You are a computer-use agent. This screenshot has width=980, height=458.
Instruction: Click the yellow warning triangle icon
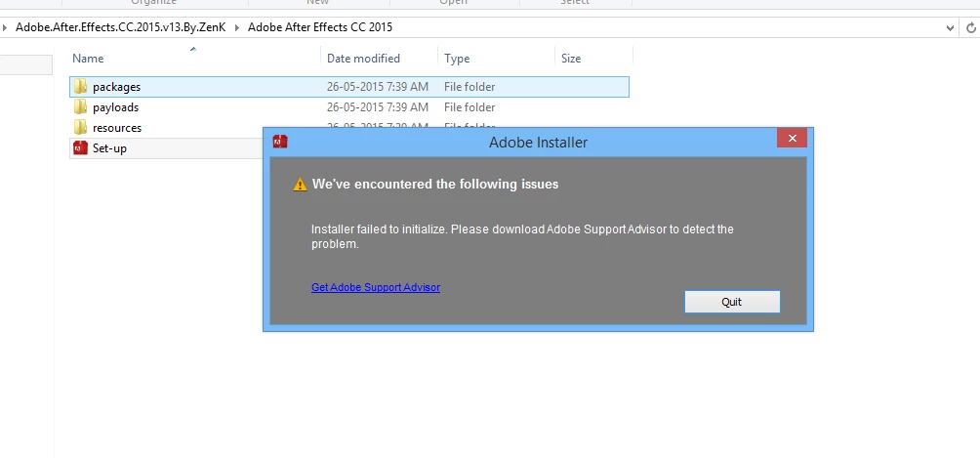click(x=300, y=184)
